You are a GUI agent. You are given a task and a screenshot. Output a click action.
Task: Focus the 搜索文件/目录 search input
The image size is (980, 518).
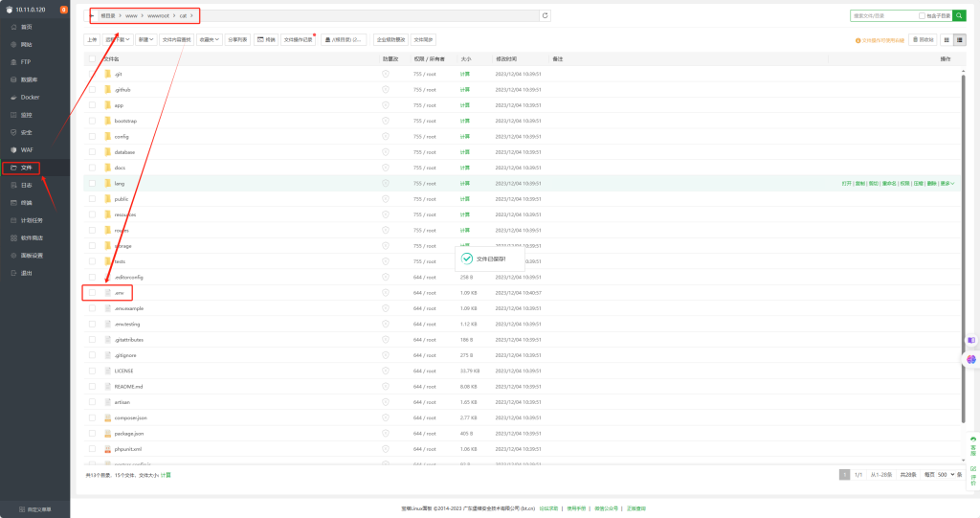pos(884,15)
